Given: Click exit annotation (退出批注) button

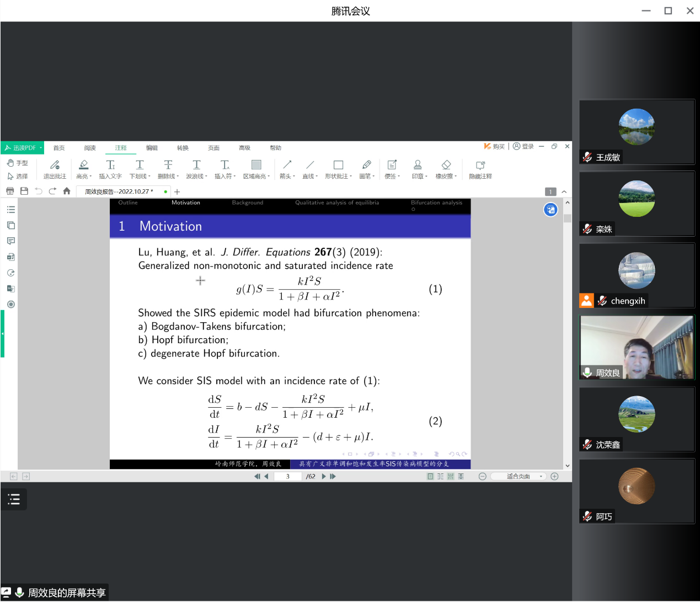Looking at the screenshot, I should pos(55,169).
